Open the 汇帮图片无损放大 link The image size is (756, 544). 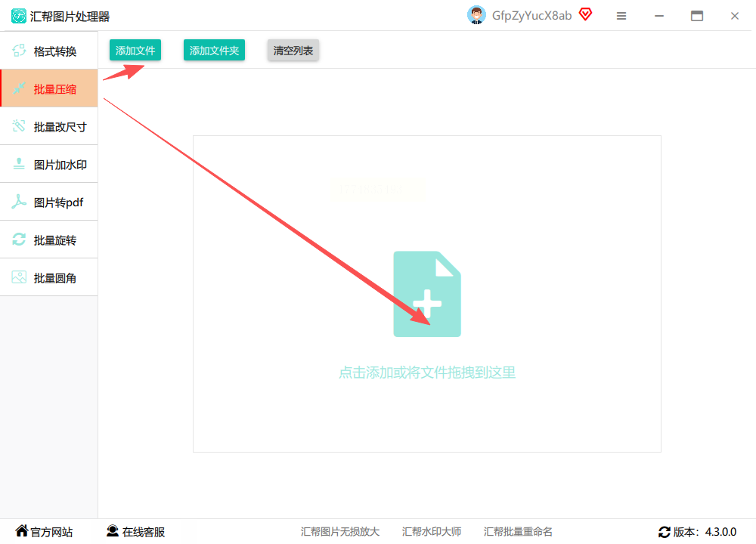coord(340,531)
